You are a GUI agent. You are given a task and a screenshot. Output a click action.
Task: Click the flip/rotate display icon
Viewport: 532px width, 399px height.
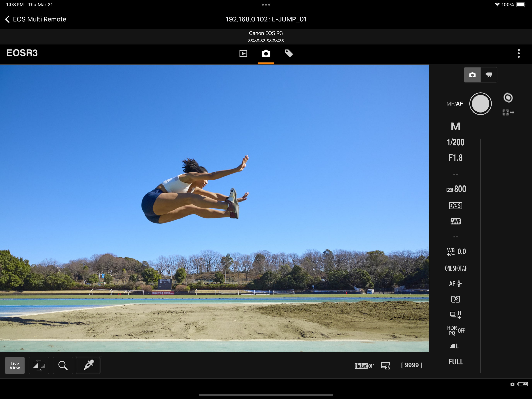39,365
